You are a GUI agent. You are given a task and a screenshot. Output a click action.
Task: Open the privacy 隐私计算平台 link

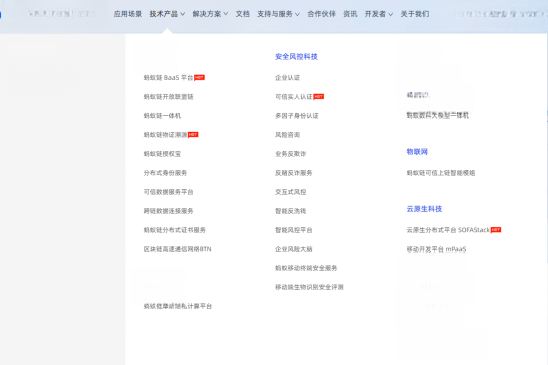pyautogui.click(x=178, y=306)
